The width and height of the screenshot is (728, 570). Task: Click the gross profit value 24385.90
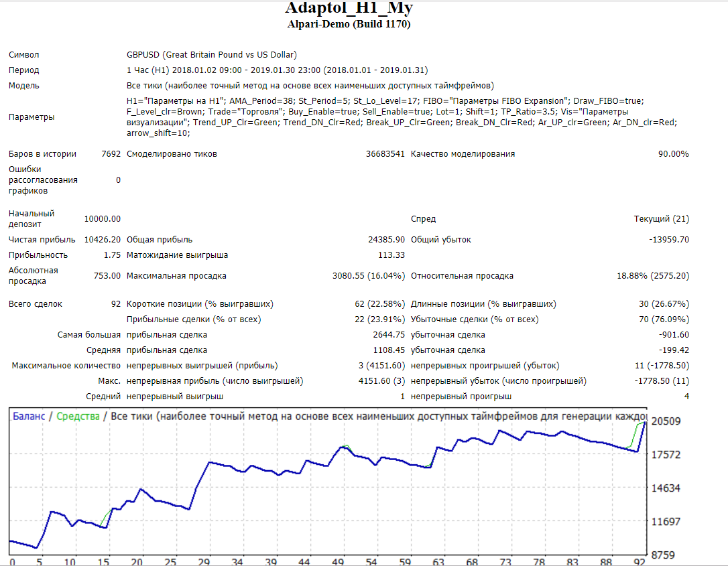(386, 240)
